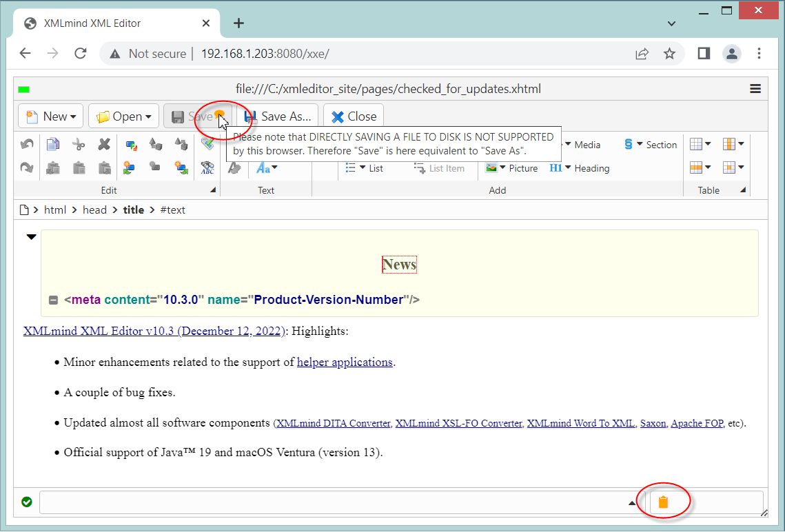Image resolution: width=785 pixels, height=532 pixels.
Task: Open the hamburger menu at top right of editor
Action: pos(755,89)
